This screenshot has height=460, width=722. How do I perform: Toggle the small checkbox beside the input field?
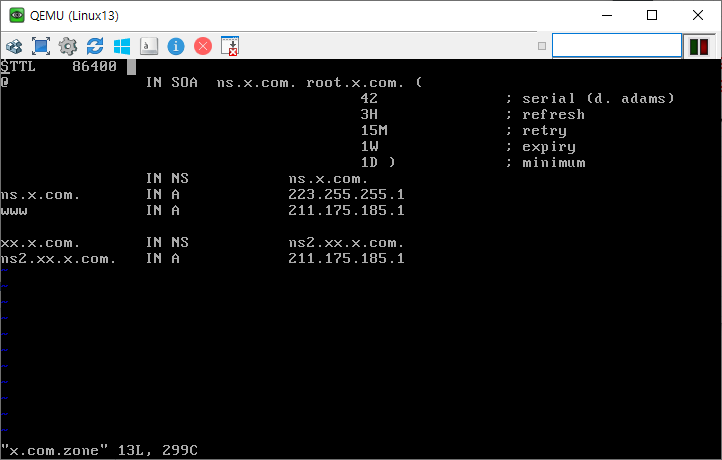point(542,46)
